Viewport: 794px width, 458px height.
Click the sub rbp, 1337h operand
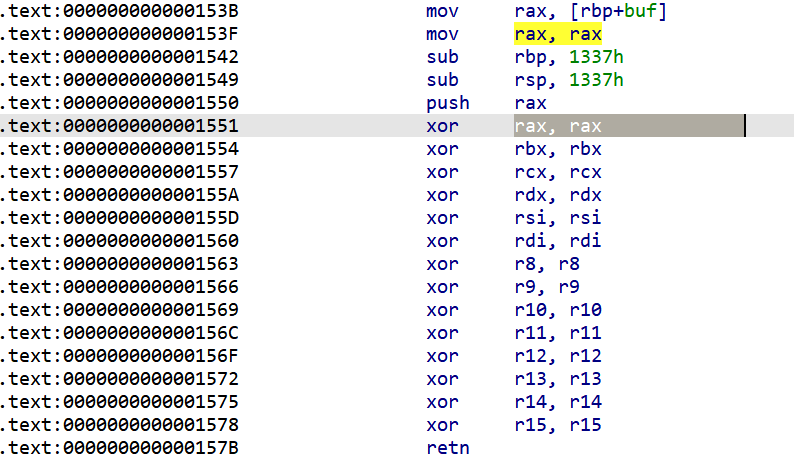tap(569, 57)
